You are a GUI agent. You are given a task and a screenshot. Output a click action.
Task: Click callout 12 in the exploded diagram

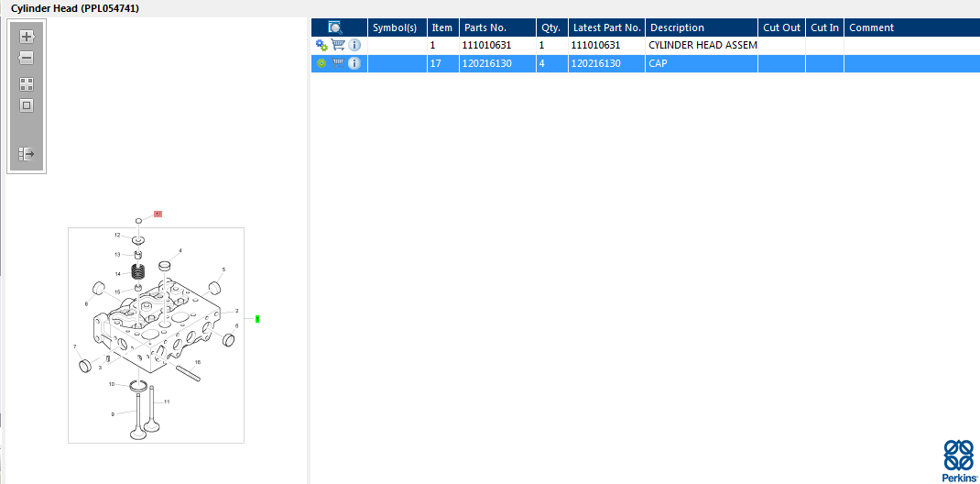click(117, 235)
